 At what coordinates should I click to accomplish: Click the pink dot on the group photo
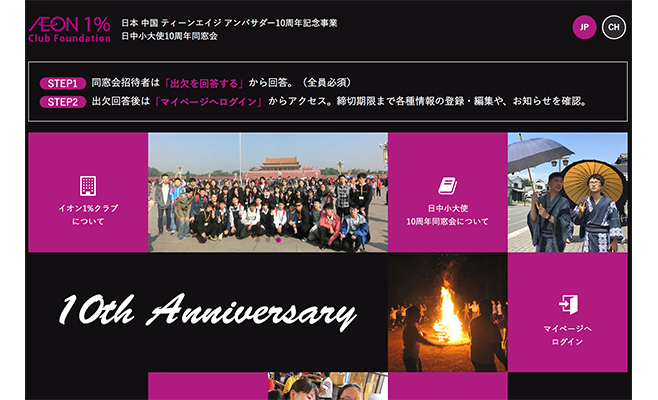pyautogui.click(x=278, y=240)
